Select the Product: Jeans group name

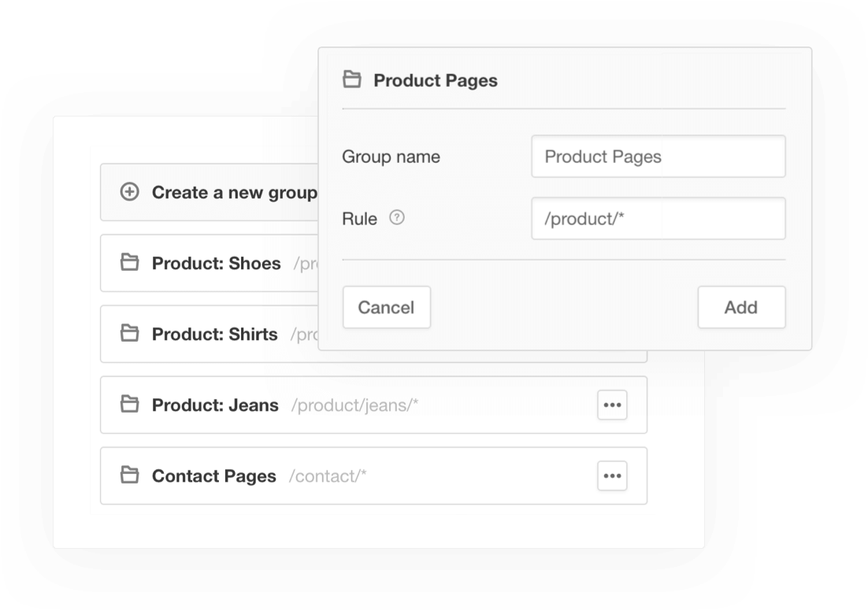[215, 405]
